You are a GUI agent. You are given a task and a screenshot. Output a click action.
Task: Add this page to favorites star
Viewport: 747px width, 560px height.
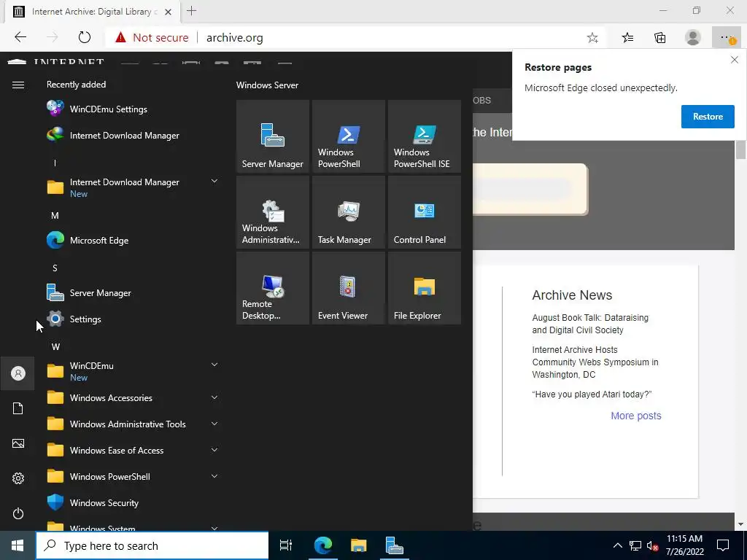[592, 38]
